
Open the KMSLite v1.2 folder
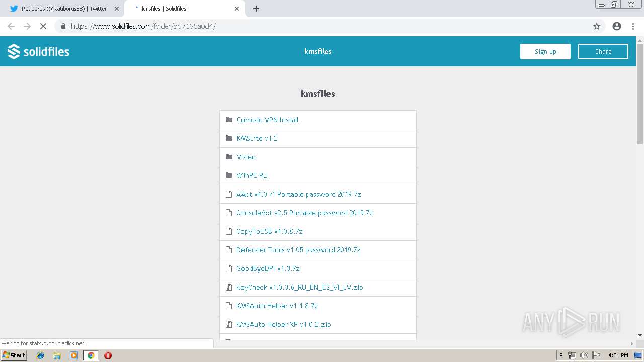tap(257, 138)
